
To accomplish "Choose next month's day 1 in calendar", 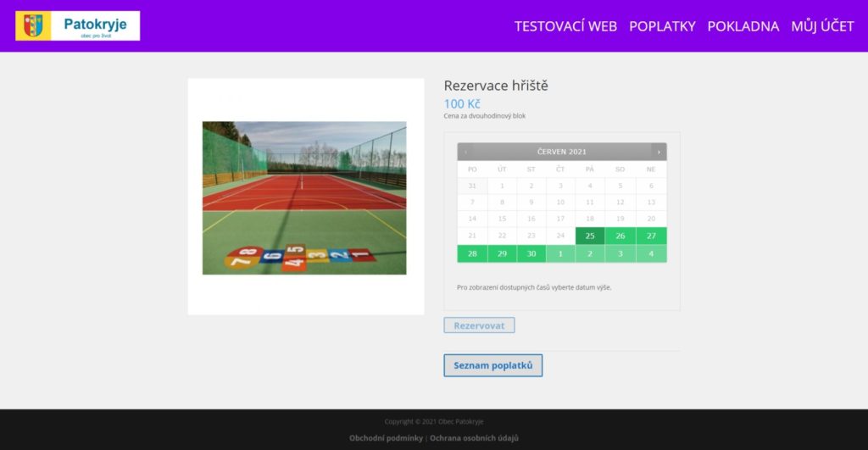I will 560,253.
